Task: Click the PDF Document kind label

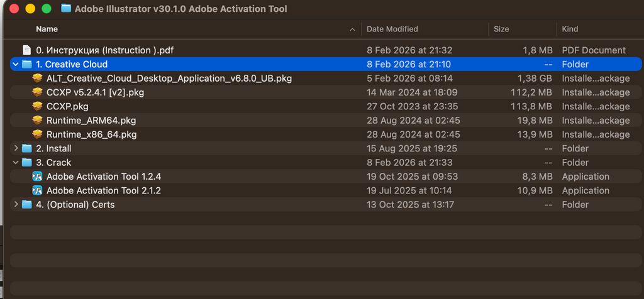Action: (594, 50)
